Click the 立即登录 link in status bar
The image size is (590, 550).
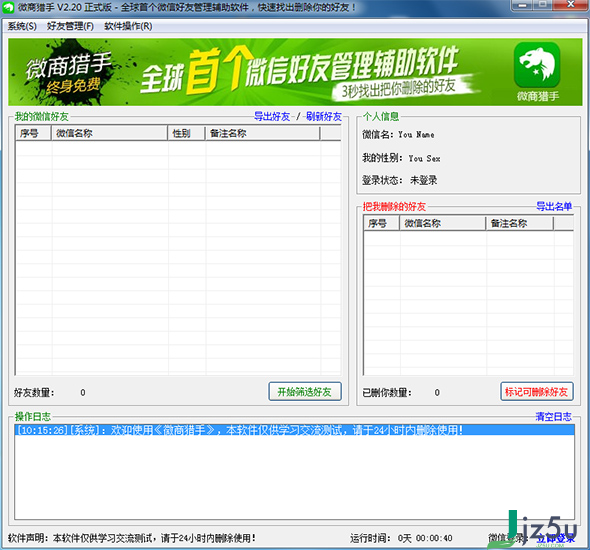point(556,538)
